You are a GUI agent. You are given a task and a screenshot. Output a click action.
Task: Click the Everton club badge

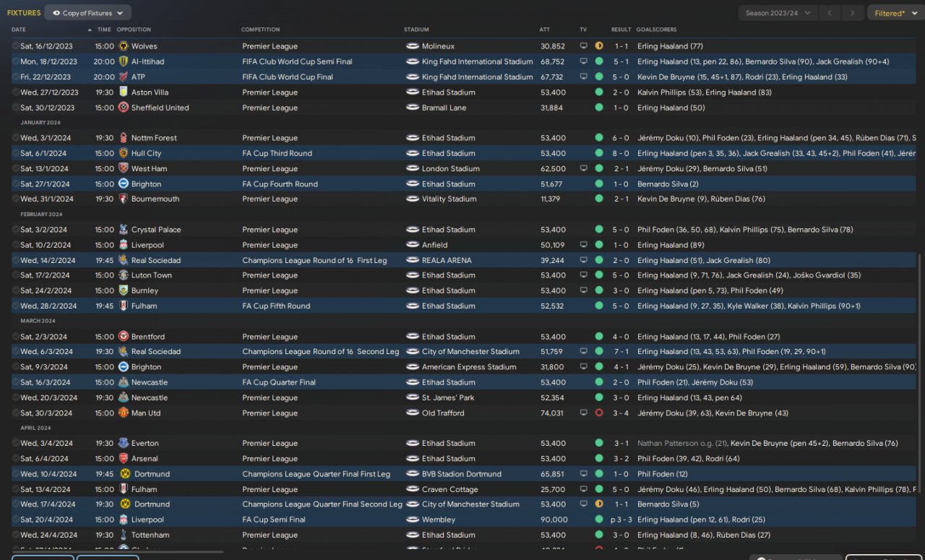pyautogui.click(x=123, y=444)
